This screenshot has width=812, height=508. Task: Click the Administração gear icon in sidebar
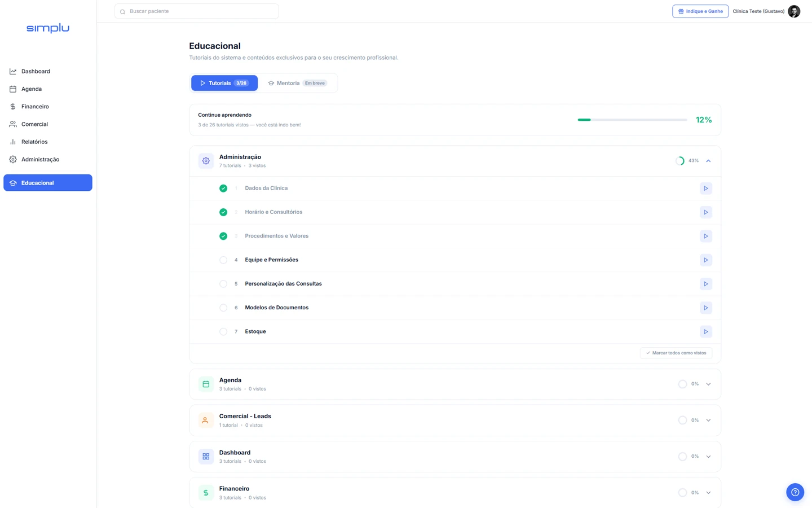pos(13,160)
